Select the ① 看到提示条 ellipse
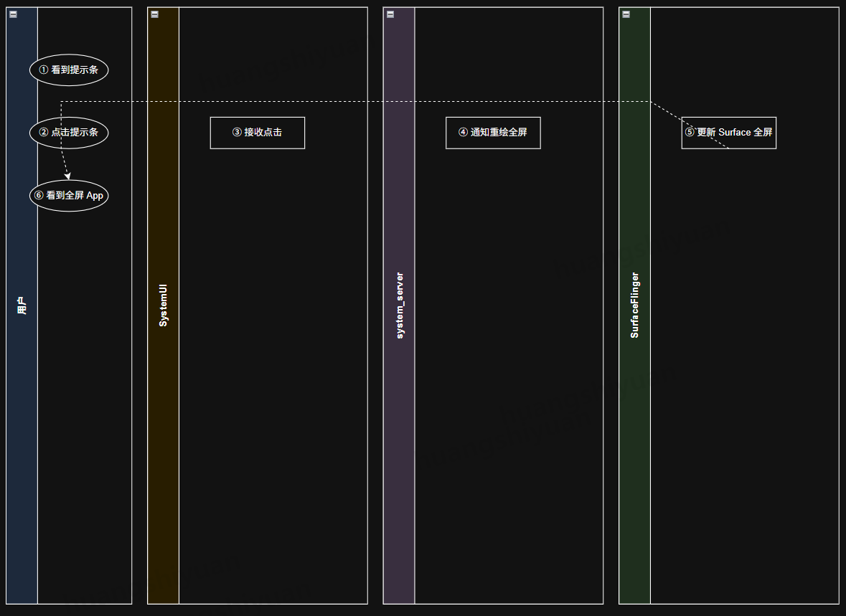The height and width of the screenshot is (616, 846). (69, 70)
